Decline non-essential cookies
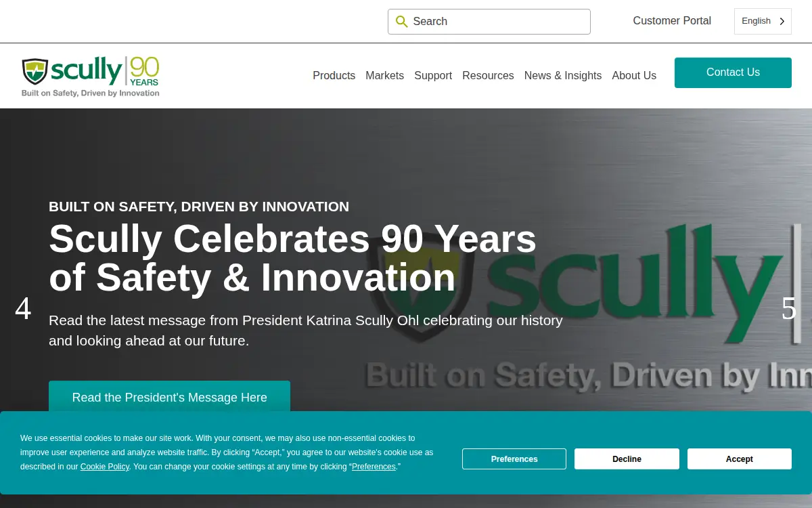Viewport: 812px width, 508px height. [627, 459]
